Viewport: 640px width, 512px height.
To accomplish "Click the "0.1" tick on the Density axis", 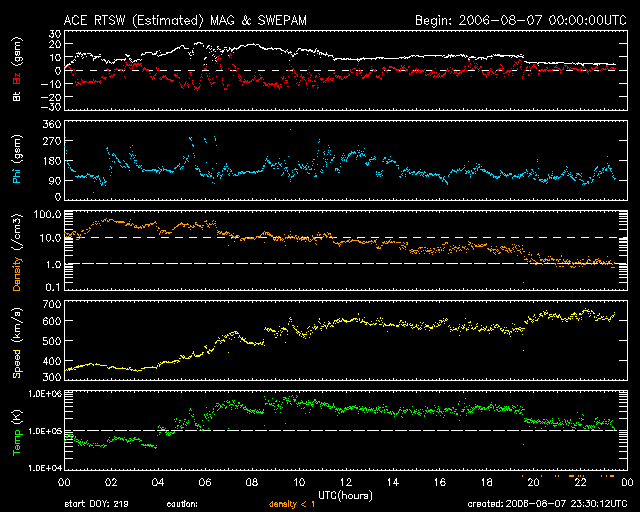I will click(53, 287).
